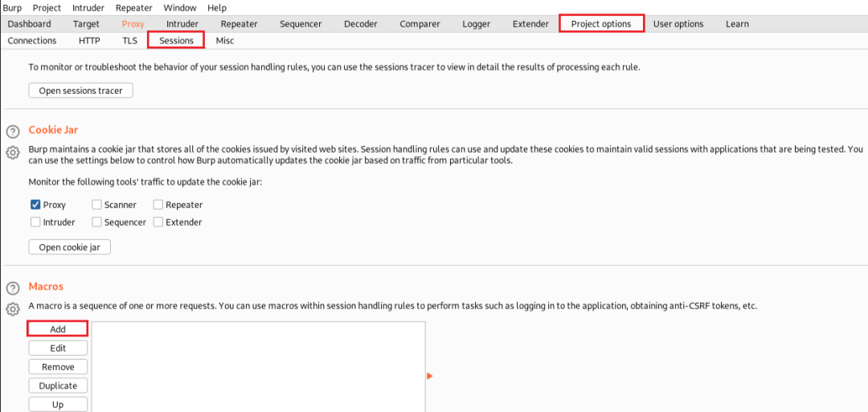Switch to the Learn tab

[737, 24]
